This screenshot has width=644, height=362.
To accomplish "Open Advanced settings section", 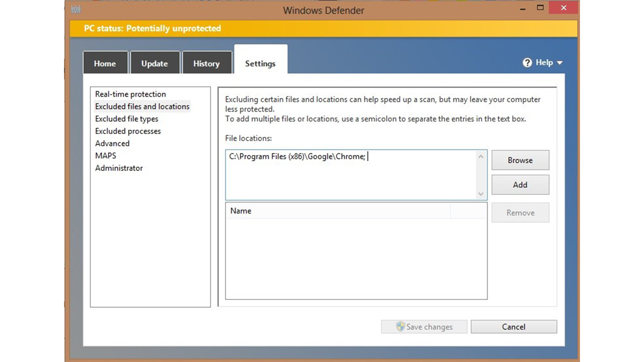I will 112,143.
